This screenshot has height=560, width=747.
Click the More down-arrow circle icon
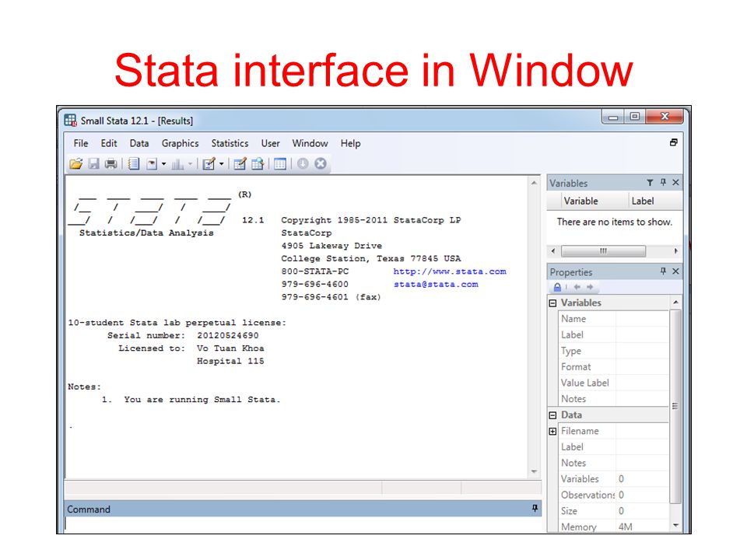303,164
